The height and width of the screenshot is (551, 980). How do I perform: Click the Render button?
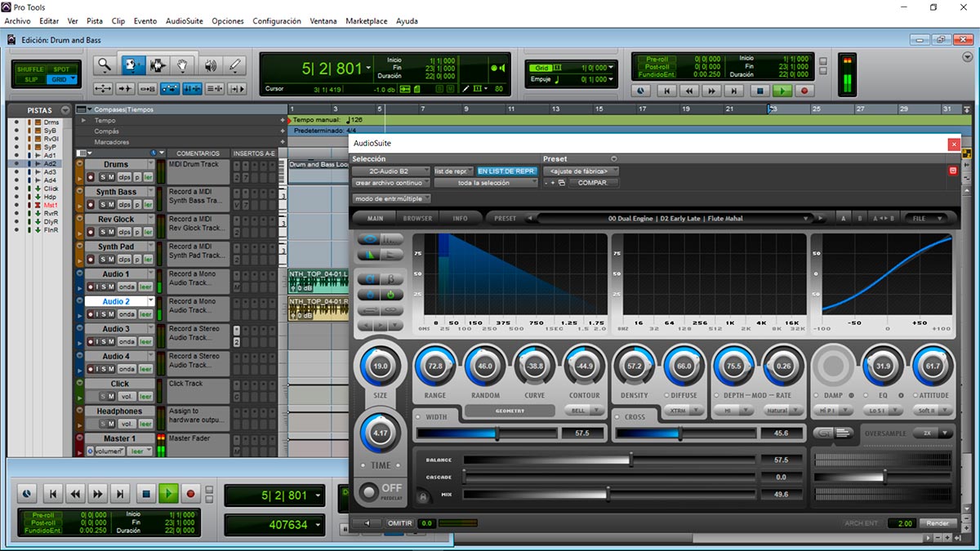coord(938,523)
